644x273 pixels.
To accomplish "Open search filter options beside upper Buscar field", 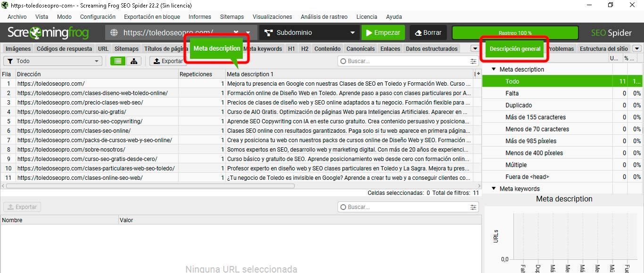I will tap(473, 61).
